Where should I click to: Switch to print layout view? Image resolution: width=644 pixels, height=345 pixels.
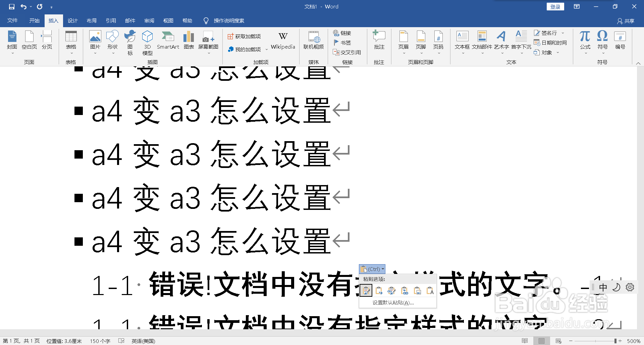coord(542,341)
